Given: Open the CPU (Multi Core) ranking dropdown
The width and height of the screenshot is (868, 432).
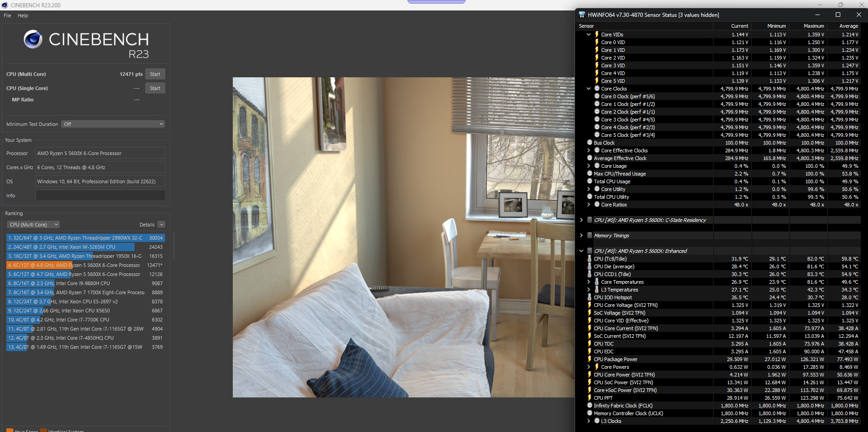Looking at the screenshot, I should pyautogui.click(x=34, y=224).
